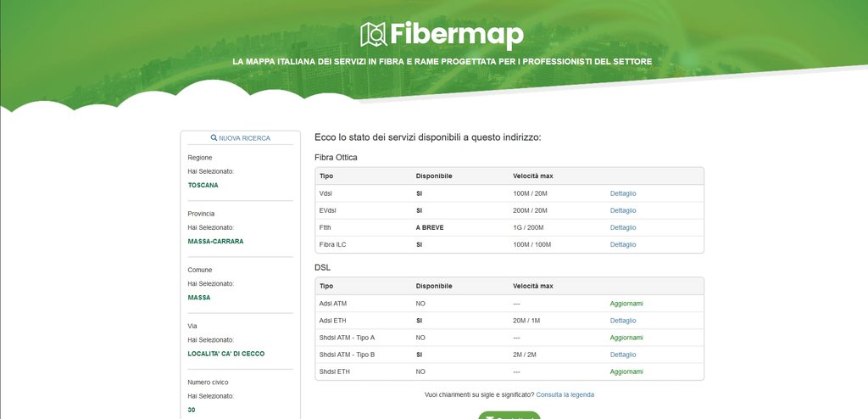Click the Disponibile header in DSL table
The width and height of the screenshot is (868, 419).
(434, 286)
